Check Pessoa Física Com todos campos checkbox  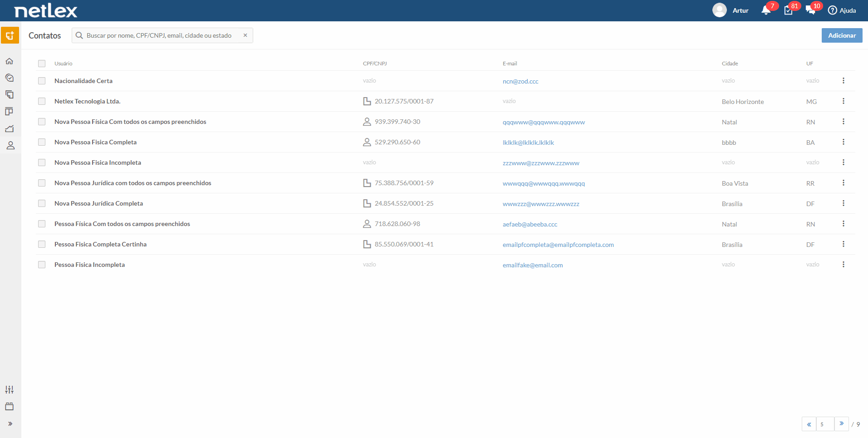pos(42,224)
